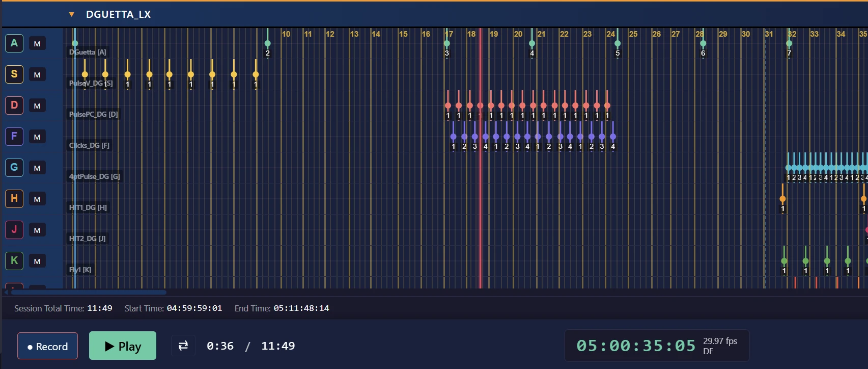Image resolution: width=868 pixels, height=369 pixels.
Task: Click cue marker 3 on DGuetta track
Action: point(447,44)
